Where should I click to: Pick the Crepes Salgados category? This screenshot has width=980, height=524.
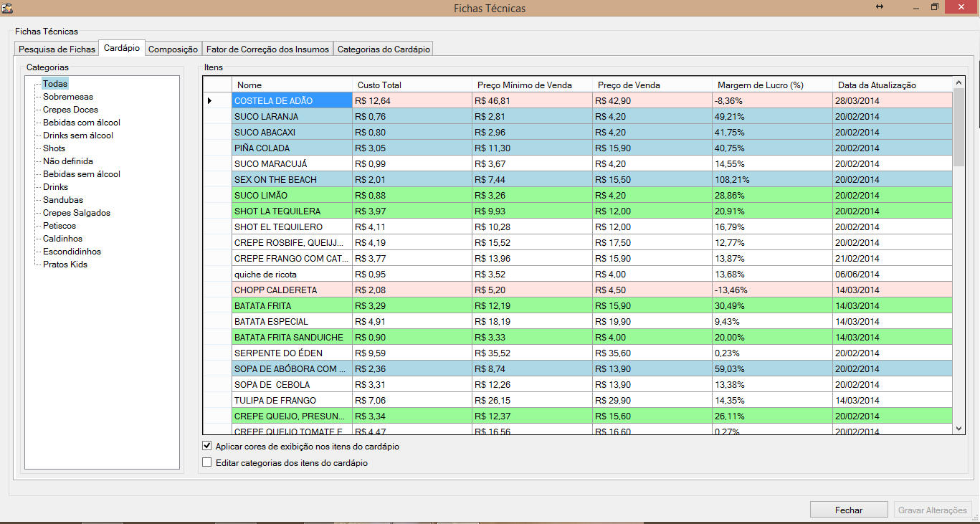(x=77, y=213)
